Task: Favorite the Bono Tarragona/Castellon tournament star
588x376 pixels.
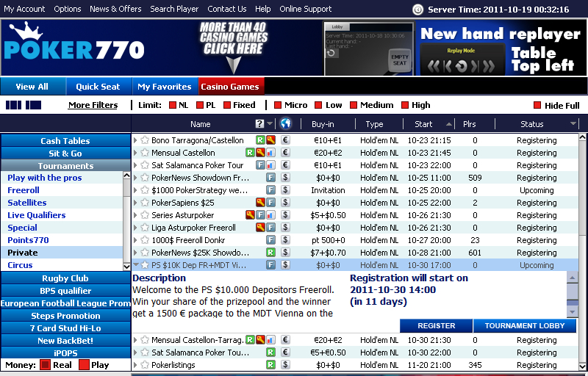Action: pyautogui.click(x=145, y=140)
